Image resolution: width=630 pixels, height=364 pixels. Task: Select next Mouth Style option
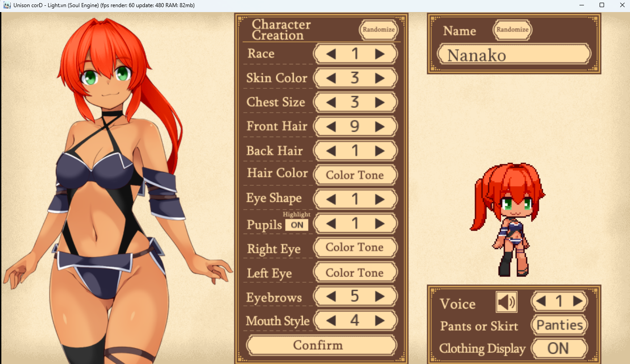pos(380,320)
